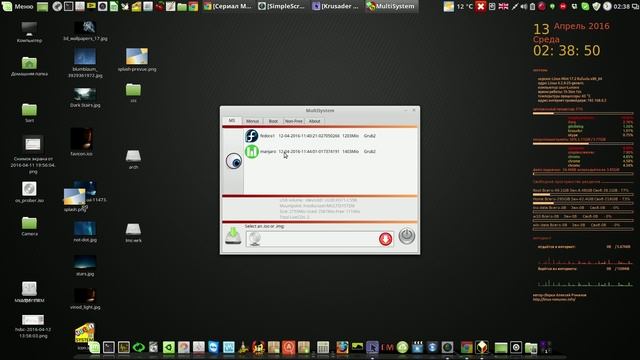Click the eye icon in MultiSystem sidebar
Screen dimensions: 640x360
pyautogui.click(x=233, y=162)
